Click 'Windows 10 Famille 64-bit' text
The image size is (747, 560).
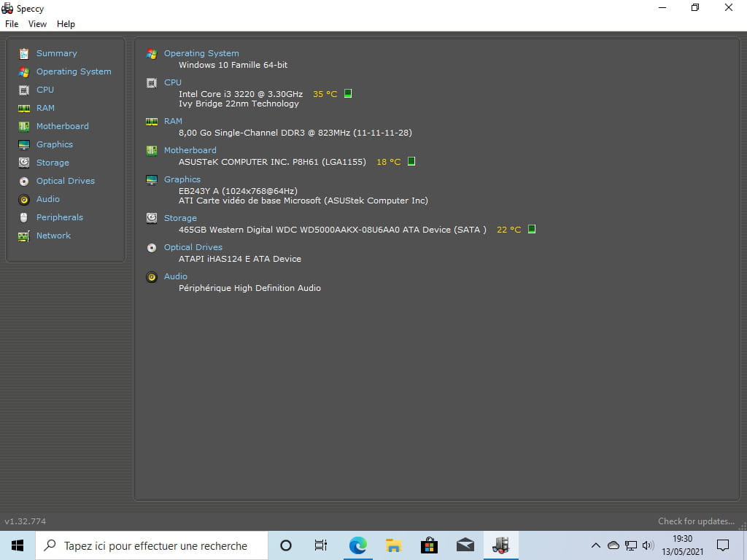click(x=233, y=65)
